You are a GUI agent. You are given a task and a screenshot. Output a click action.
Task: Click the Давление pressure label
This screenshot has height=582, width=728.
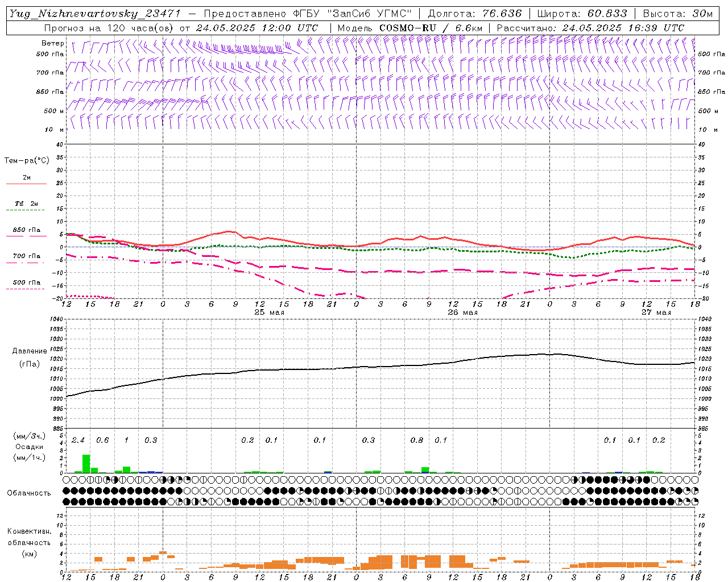point(29,351)
